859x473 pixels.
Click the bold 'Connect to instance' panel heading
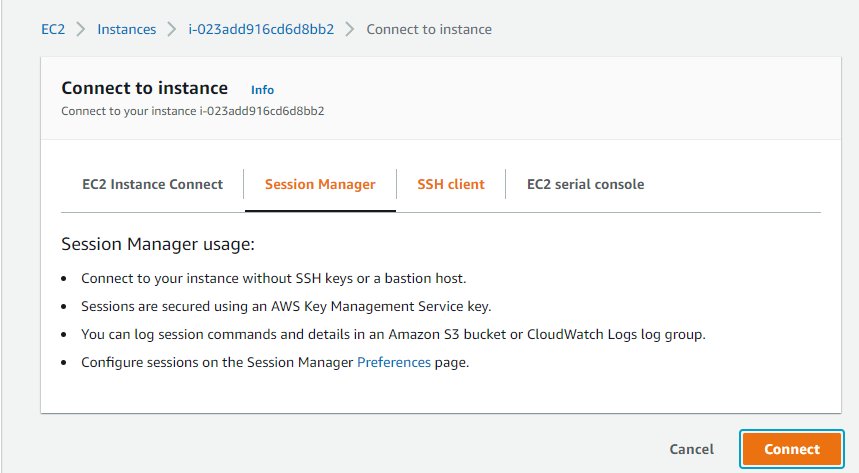tap(145, 88)
